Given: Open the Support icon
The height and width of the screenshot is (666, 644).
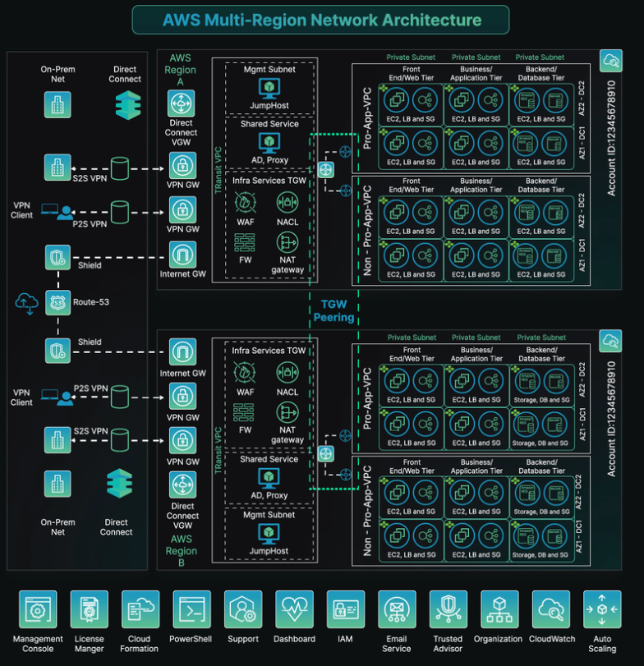Looking at the screenshot, I should point(243,609).
